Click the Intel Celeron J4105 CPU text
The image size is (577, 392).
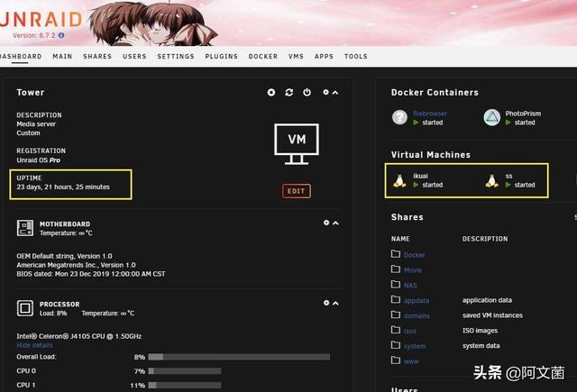78,336
